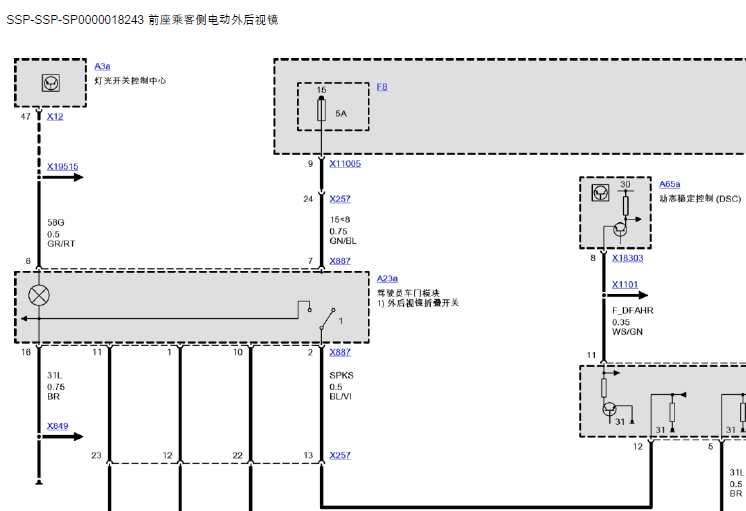This screenshot has height=511, width=746.
Task: Follow the X1101 connector link
Action: (x=625, y=285)
